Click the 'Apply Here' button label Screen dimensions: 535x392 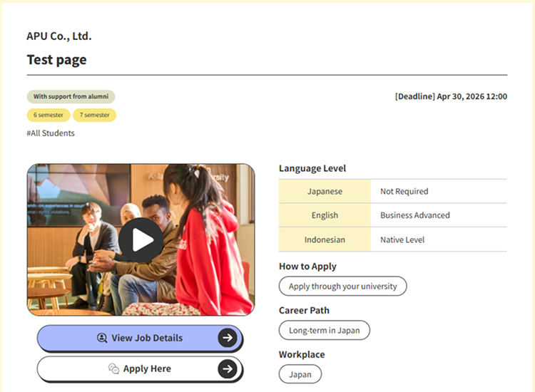coord(147,368)
